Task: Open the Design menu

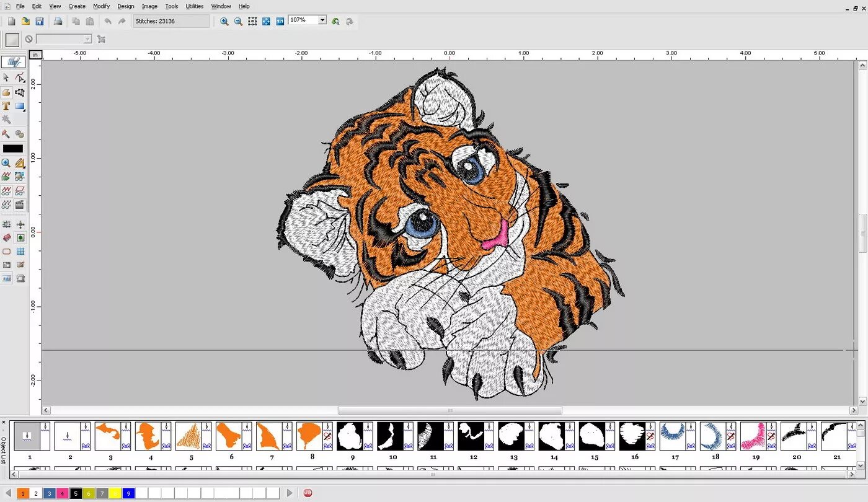Action: pos(126,6)
